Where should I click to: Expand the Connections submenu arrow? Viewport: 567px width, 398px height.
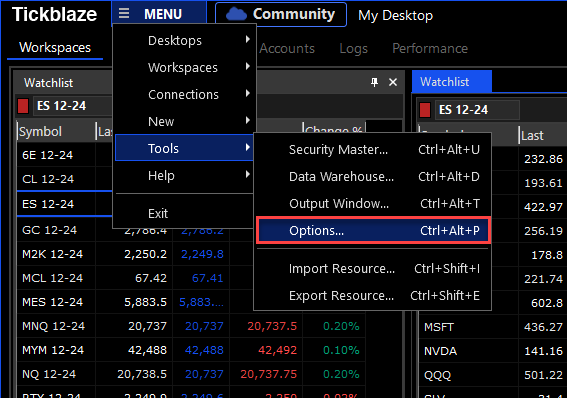coord(247,94)
